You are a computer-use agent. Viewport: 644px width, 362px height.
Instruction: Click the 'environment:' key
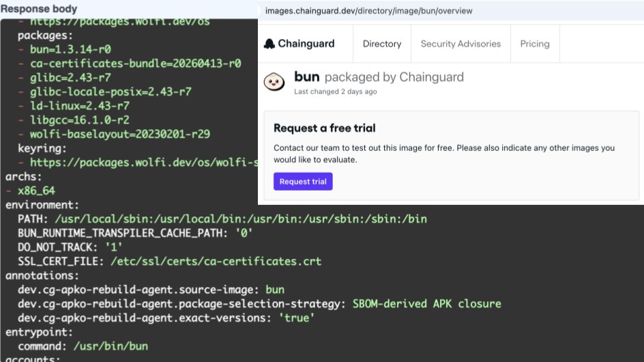(42, 205)
